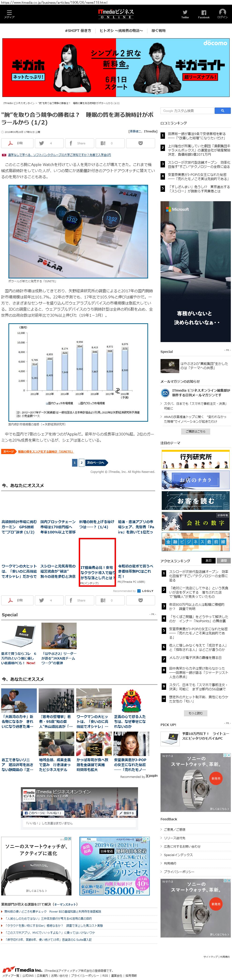Click the 印刷 PDF button under the headline
This screenshot has width=232, height=980.
tap(17, 143)
